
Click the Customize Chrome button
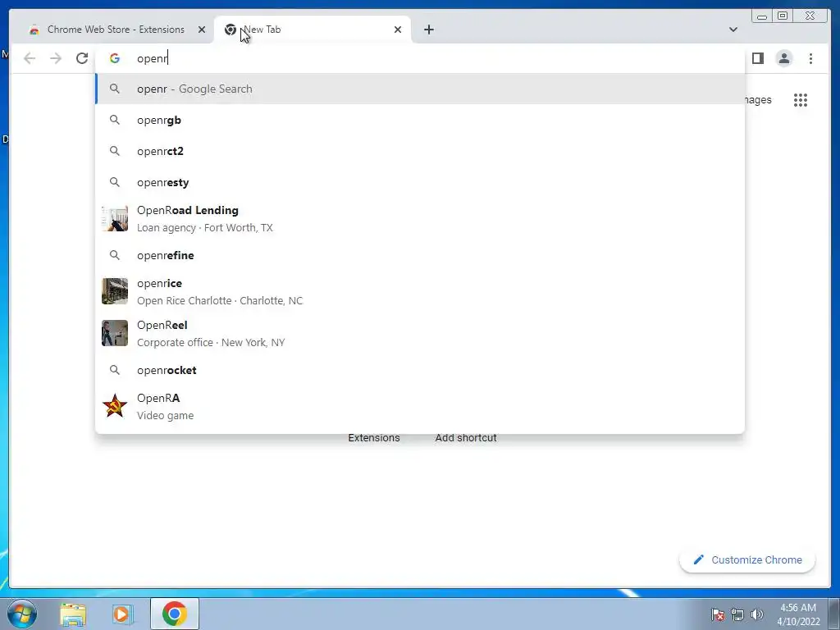[747, 559]
